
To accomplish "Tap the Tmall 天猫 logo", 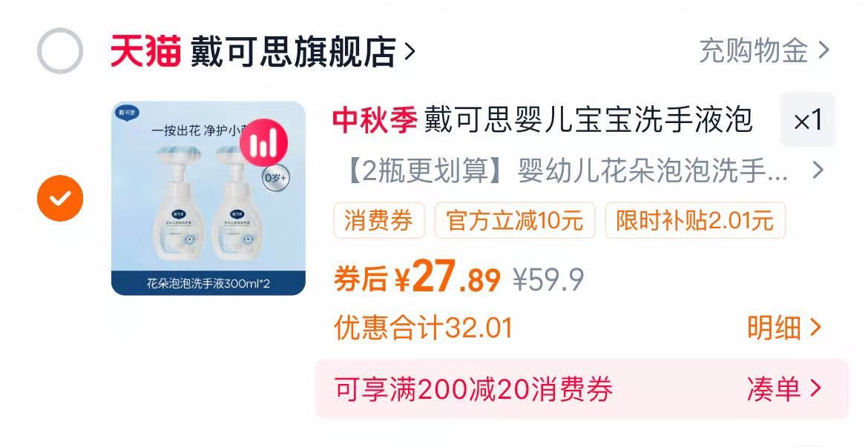I will pos(145,51).
